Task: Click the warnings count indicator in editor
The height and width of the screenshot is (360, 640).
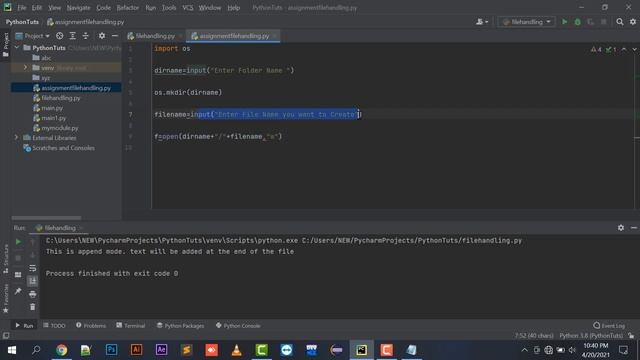Action: 596,49
